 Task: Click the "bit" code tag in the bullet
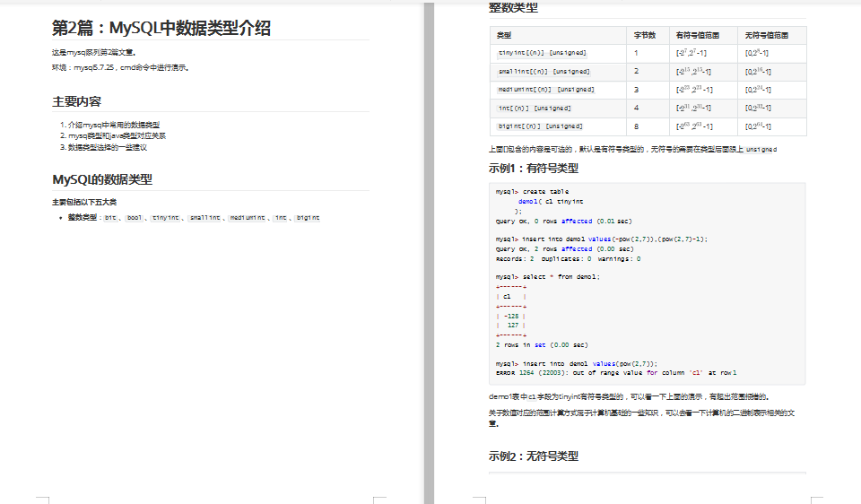click(x=110, y=218)
